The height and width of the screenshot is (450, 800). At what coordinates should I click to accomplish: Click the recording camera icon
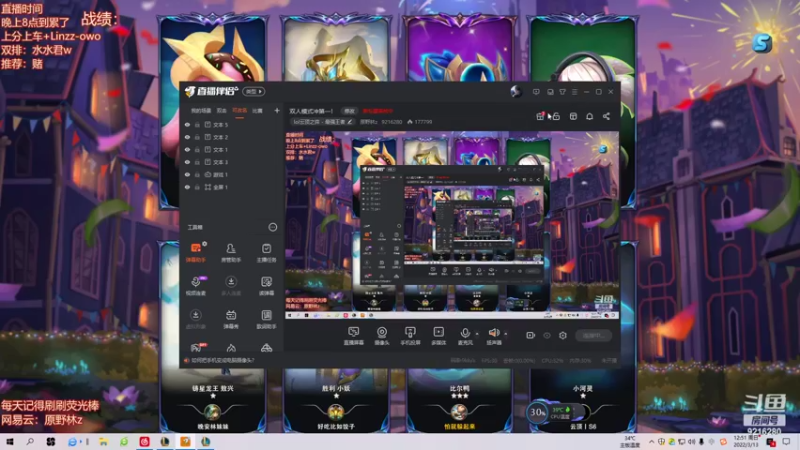531,335
